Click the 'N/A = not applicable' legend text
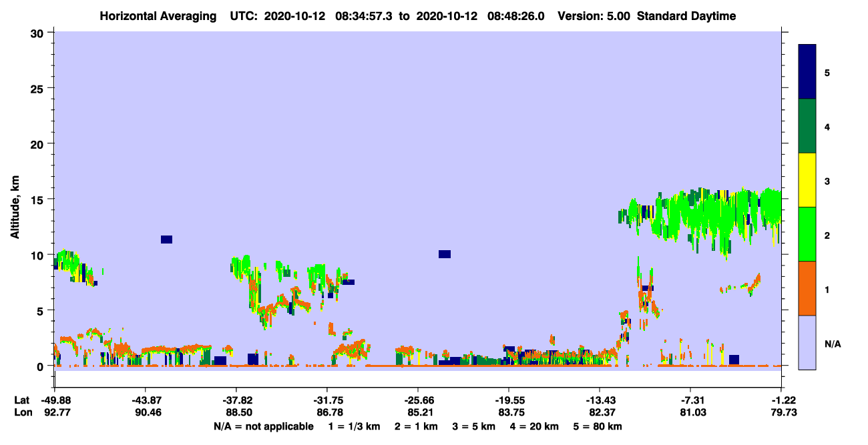The image size is (868, 445). click(263, 426)
